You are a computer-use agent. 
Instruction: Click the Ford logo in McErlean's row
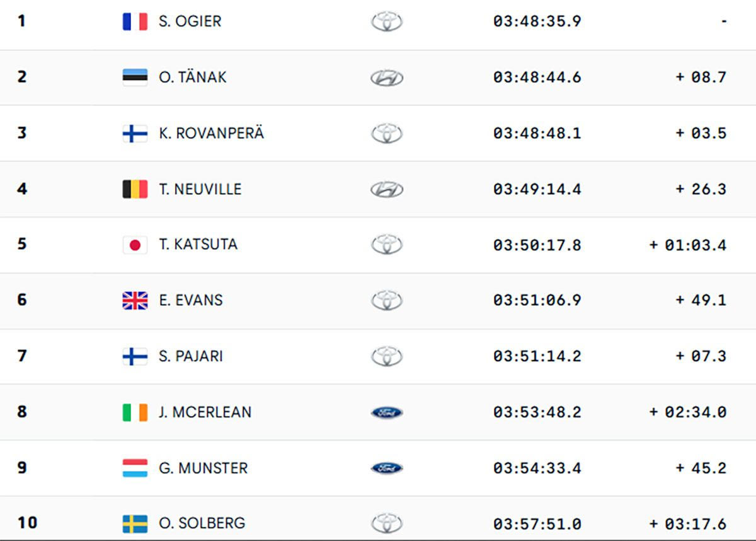click(x=386, y=412)
